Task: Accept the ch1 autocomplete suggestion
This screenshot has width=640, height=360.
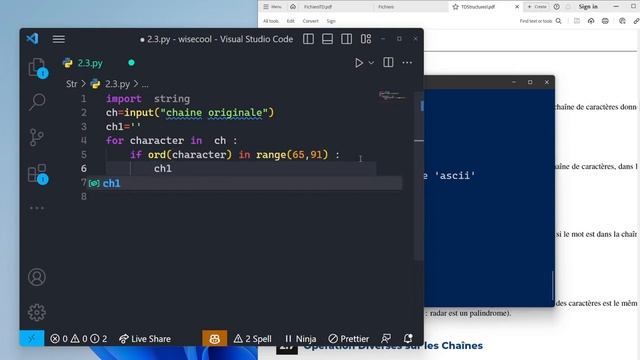Action: pos(245,183)
